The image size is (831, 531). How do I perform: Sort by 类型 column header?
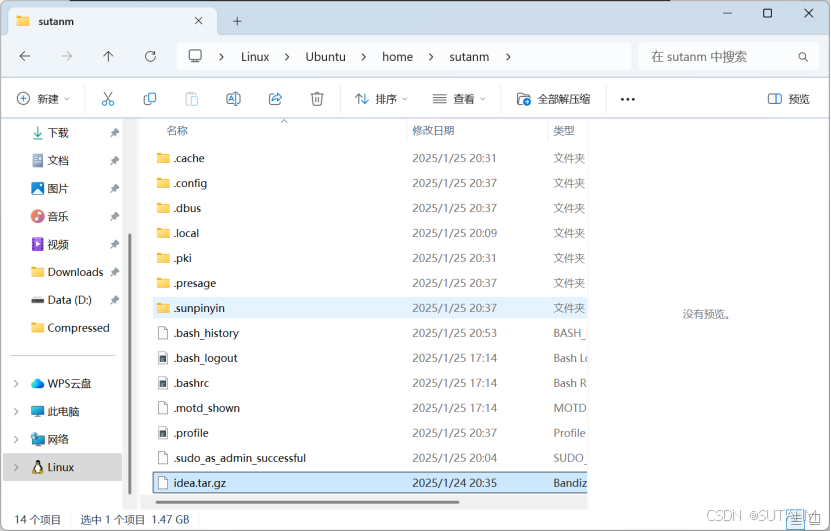pos(564,130)
